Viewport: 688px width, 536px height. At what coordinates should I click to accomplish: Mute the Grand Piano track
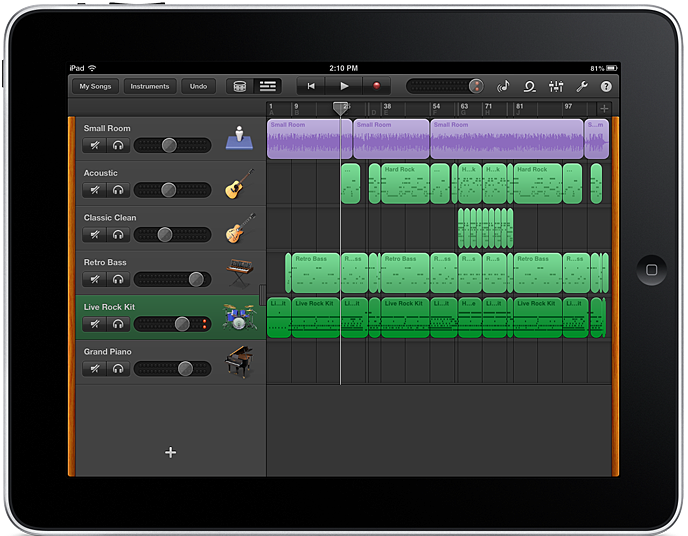point(94,369)
